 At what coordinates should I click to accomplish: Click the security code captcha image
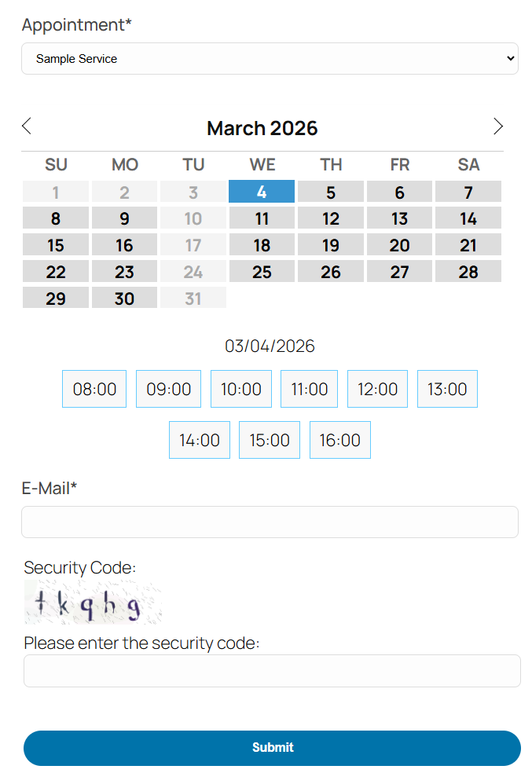(93, 603)
